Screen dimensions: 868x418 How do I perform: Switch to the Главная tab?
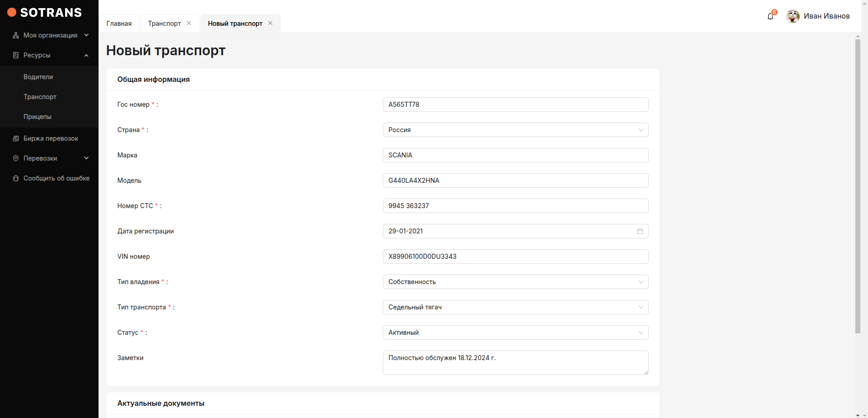click(119, 24)
